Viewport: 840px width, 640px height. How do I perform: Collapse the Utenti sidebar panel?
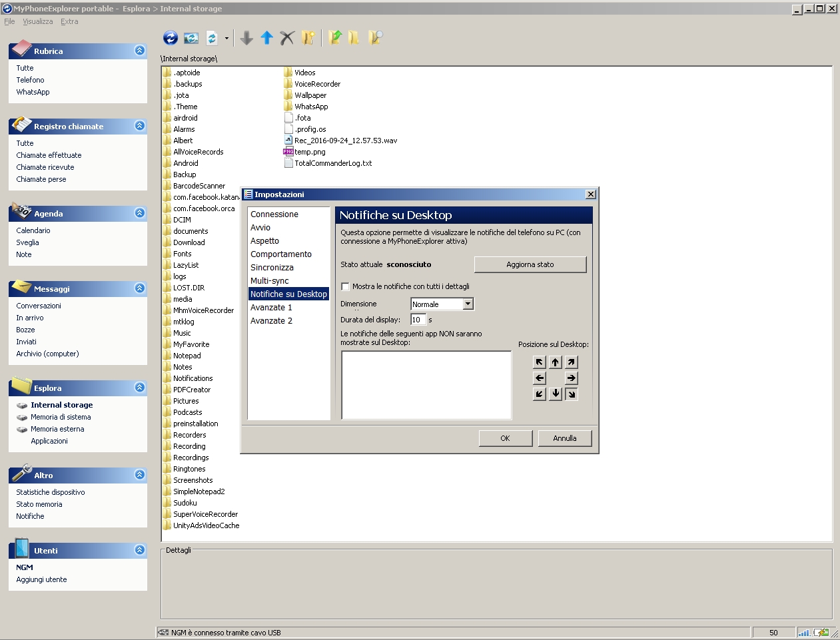[139, 550]
